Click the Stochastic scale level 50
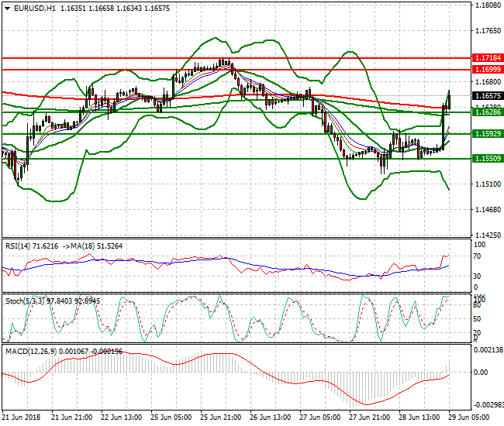Screen dimensions: 504x426 478,319
